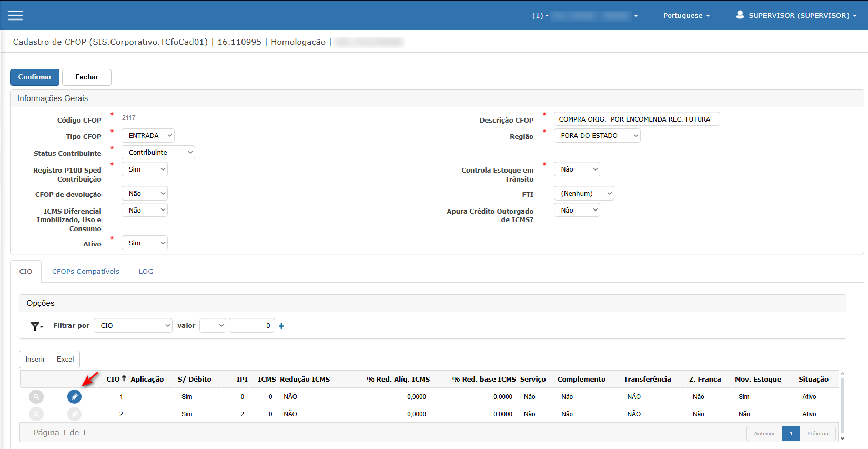The image size is (868, 449).
Task: Open the company selector dropdown (1)
Action: point(585,15)
